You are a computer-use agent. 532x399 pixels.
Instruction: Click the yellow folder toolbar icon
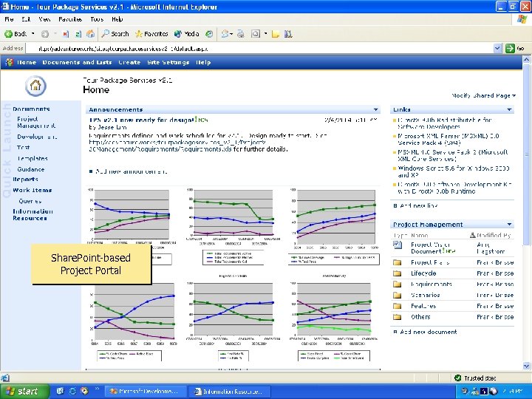coord(276,34)
